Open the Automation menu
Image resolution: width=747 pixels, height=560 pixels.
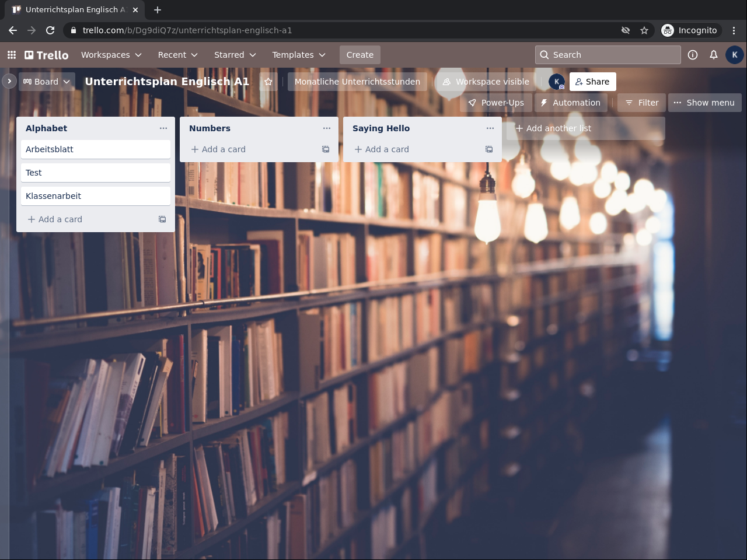[x=571, y=103]
